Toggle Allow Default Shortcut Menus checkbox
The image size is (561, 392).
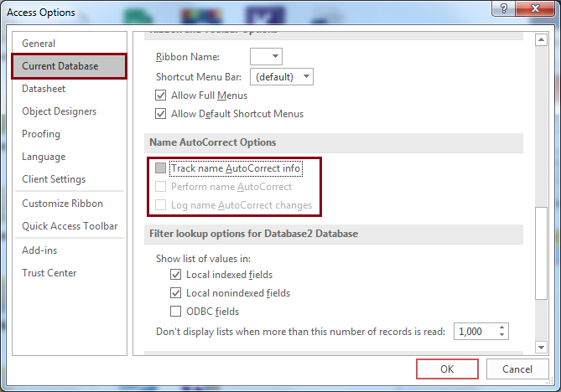tap(161, 114)
